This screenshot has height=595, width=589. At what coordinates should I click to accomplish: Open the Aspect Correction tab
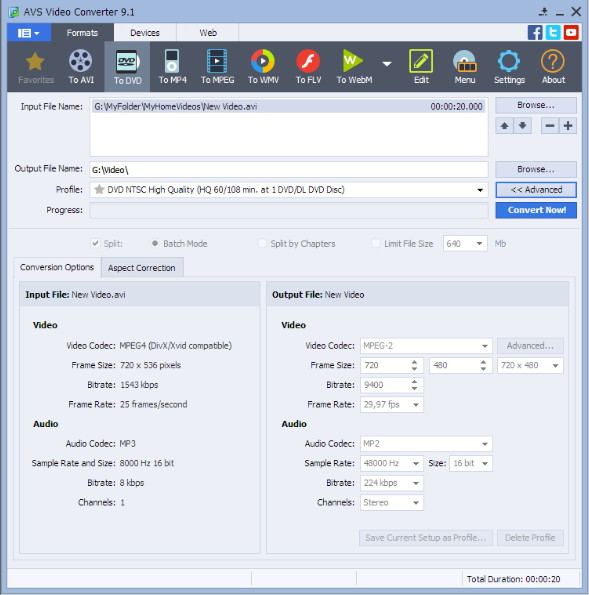coord(142,268)
